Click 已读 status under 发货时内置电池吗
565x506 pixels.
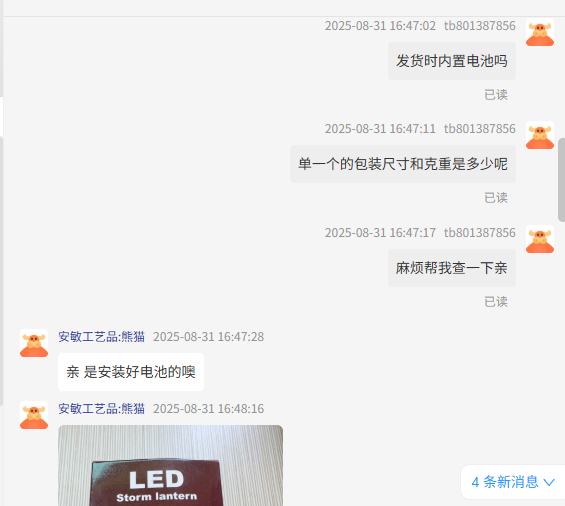pos(496,95)
